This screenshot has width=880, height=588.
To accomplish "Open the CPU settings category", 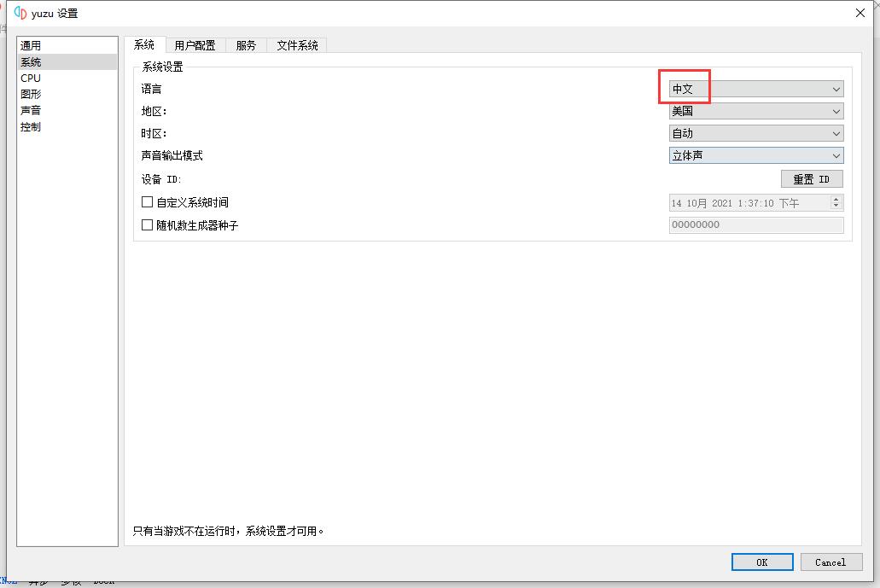I will coord(31,78).
